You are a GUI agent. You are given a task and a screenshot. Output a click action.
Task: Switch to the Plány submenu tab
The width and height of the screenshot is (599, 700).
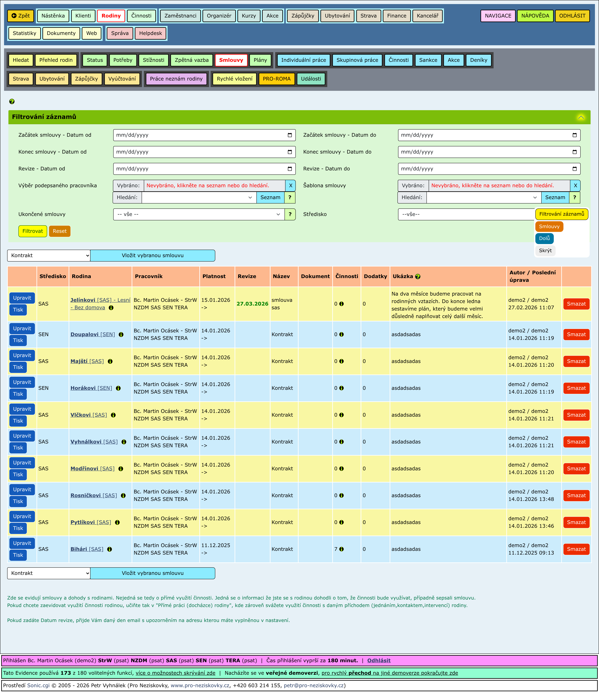[x=260, y=60]
